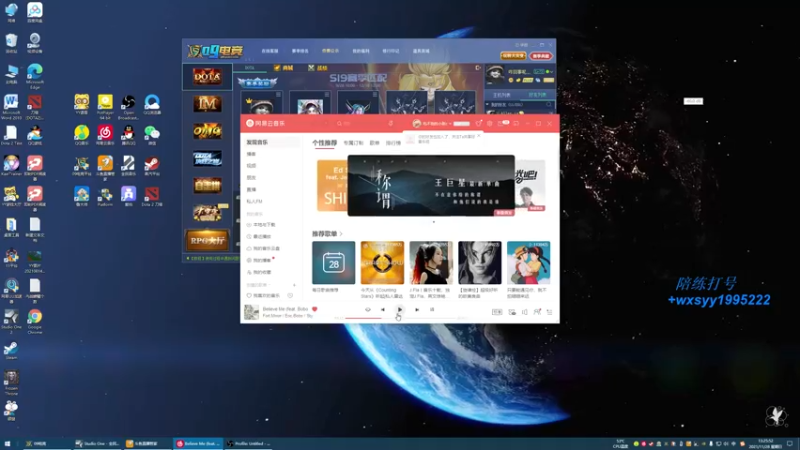800x450 pixels.
Task: Open the OBS Open Broadcaster desktop icon
Action: tap(128, 107)
